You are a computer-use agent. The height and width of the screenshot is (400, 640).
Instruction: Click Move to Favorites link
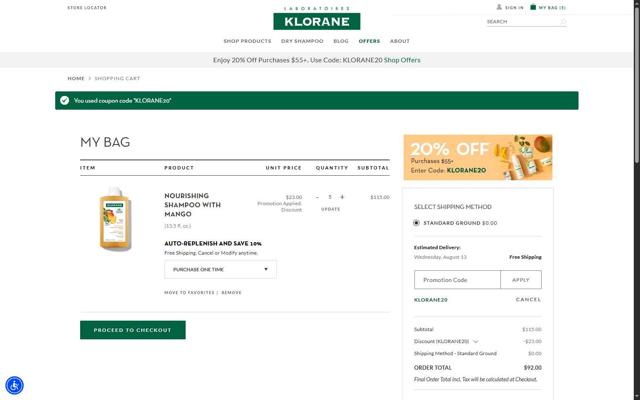coord(189,293)
